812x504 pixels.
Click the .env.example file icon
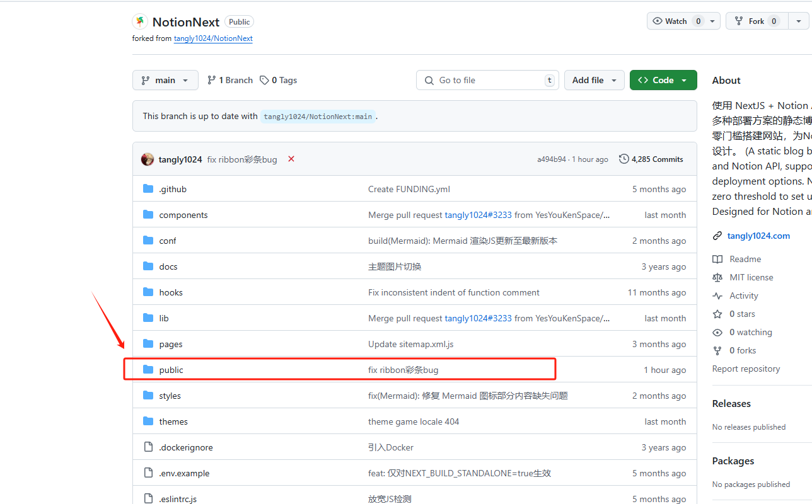click(148, 473)
